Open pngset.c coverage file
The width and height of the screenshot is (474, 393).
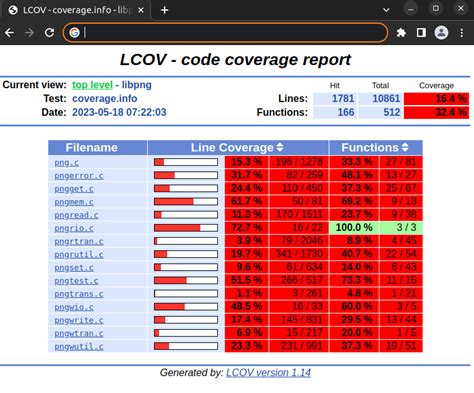(74, 268)
